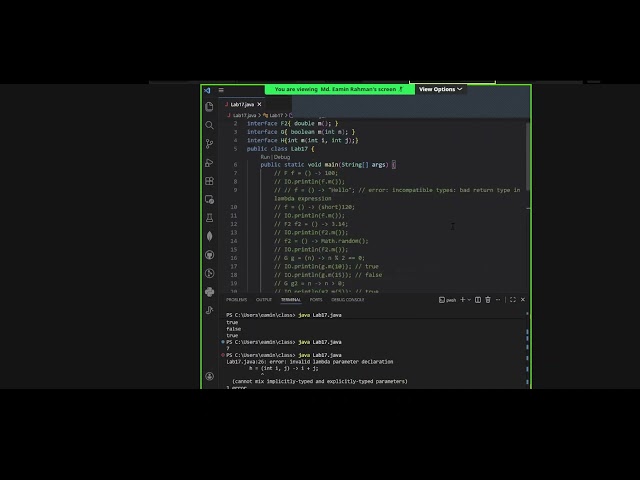Open the circular timeline icon below GitHub

209,273
